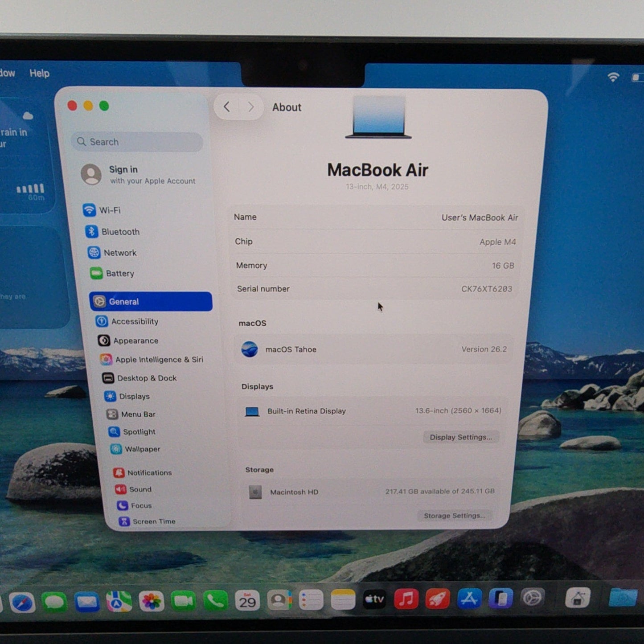Viewport: 644px width, 644px height.
Task: Select Sound in the sidebar
Action: point(133,489)
